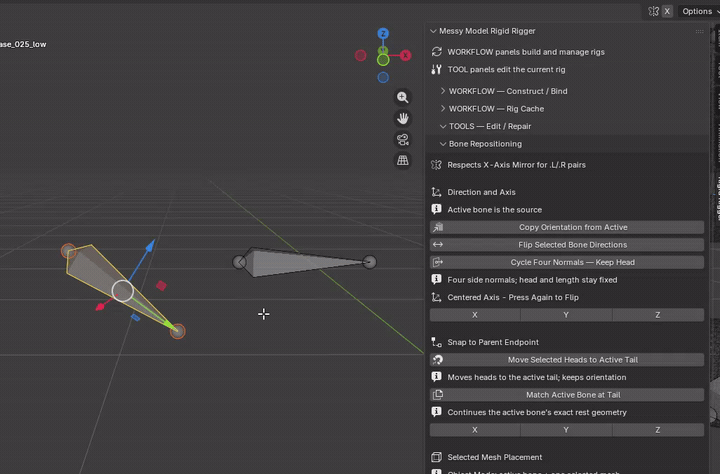Click the info icon beside Four side normals
The image size is (720, 474).
(x=437, y=280)
